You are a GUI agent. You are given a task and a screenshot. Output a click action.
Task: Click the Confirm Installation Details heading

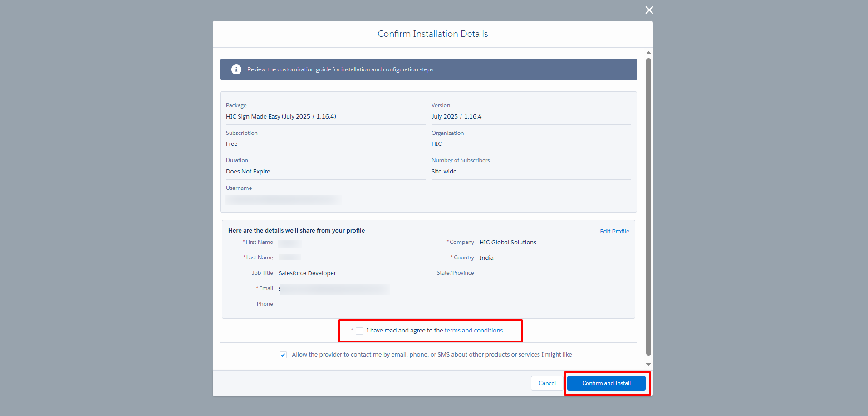pos(432,34)
